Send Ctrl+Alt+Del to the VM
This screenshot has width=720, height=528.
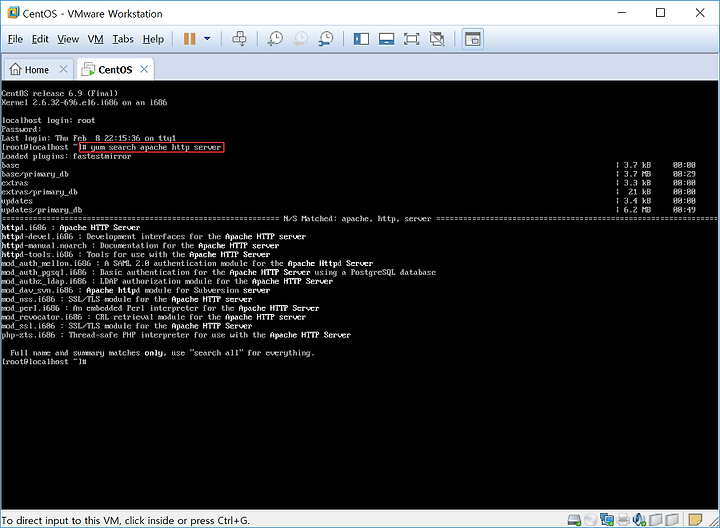coord(239,39)
